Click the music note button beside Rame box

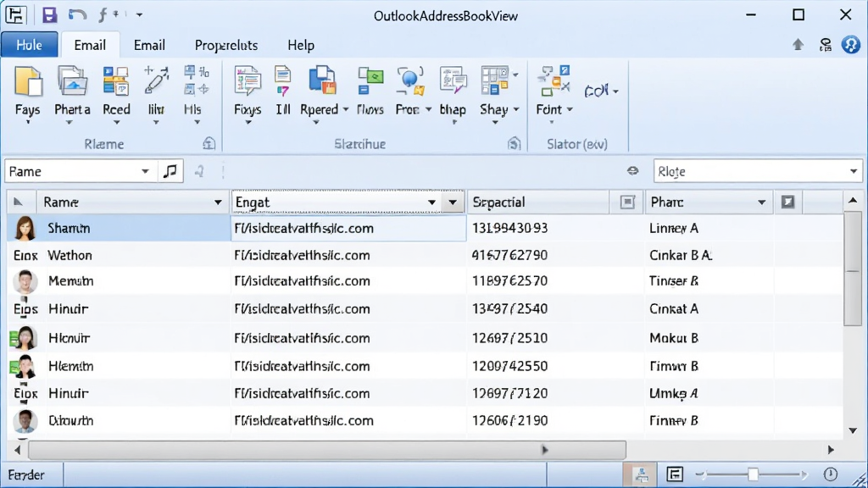coord(170,171)
